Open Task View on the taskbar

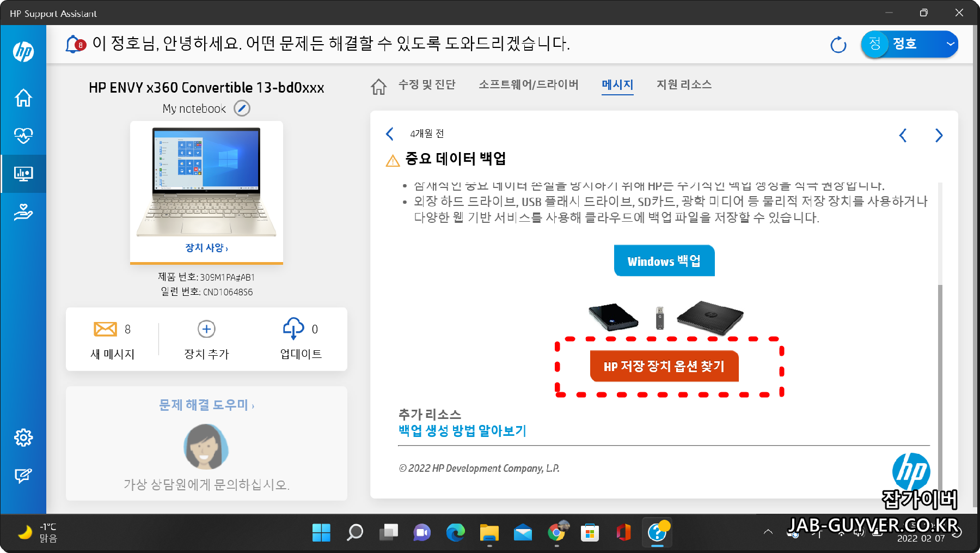click(x=389, y=532)
